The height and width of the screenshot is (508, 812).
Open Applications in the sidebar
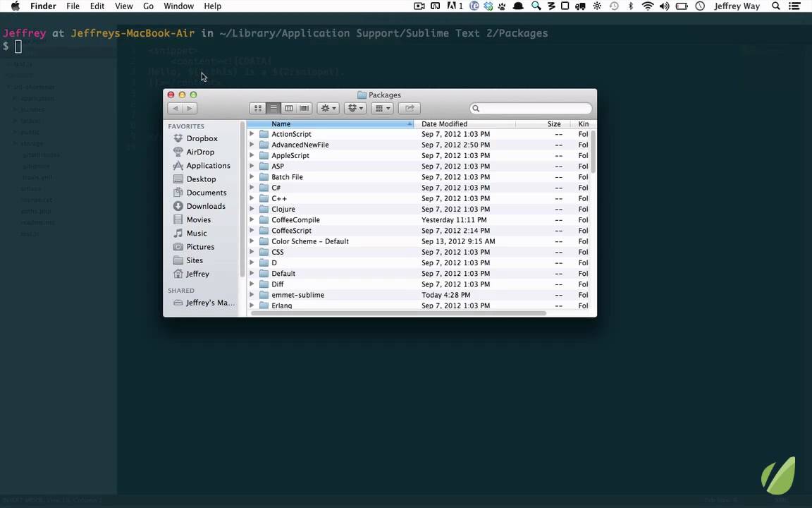pos(208,165)
